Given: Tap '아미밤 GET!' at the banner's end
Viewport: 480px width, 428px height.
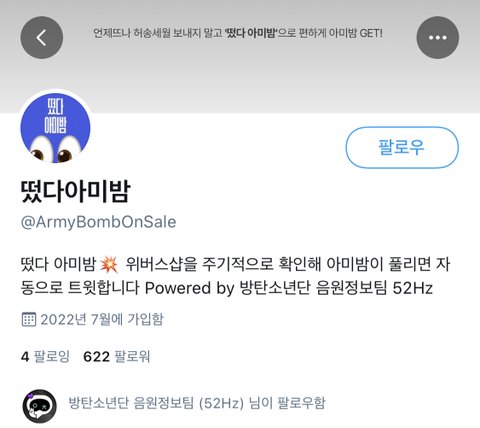Looking at the screenshot, I should click(x=355, y=33).
